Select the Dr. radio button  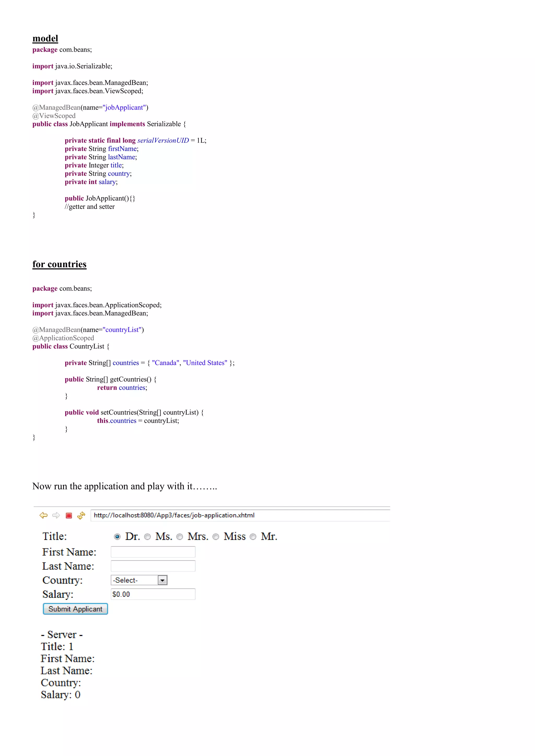tap(117, 537)
